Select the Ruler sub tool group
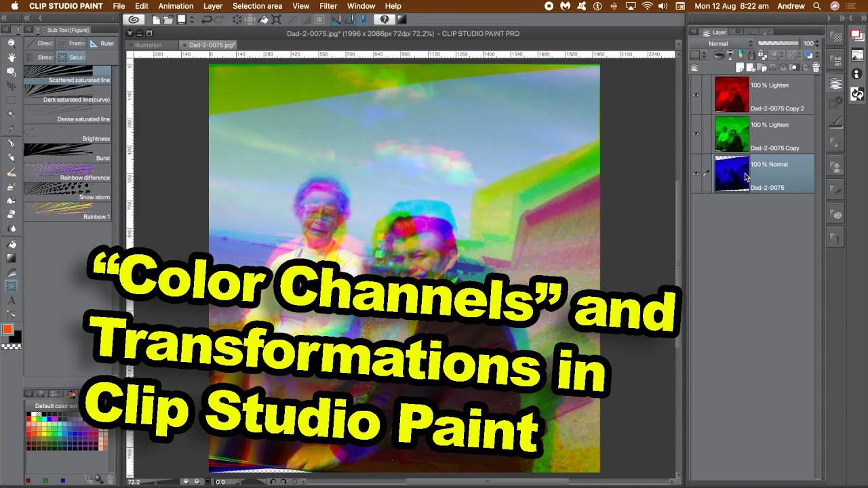 (103, 43)
